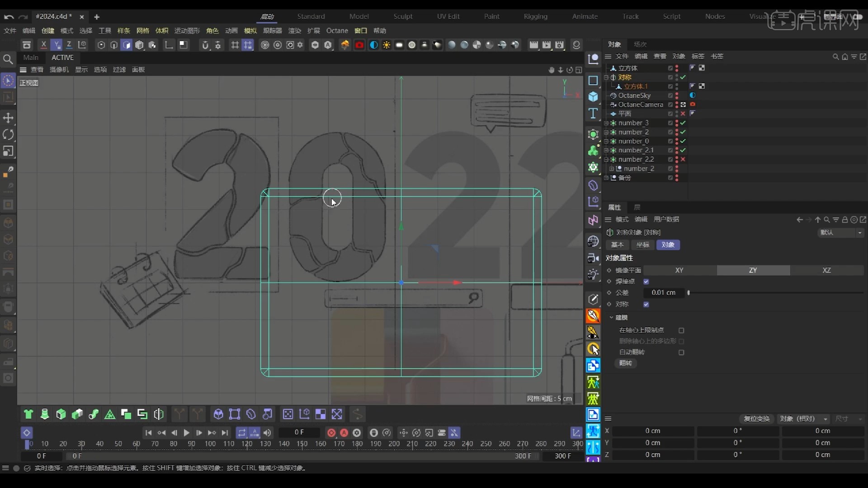Set mirror plane to XY
Image resolution: width=868 pixels, height=488 pixels.
point(679,270)
